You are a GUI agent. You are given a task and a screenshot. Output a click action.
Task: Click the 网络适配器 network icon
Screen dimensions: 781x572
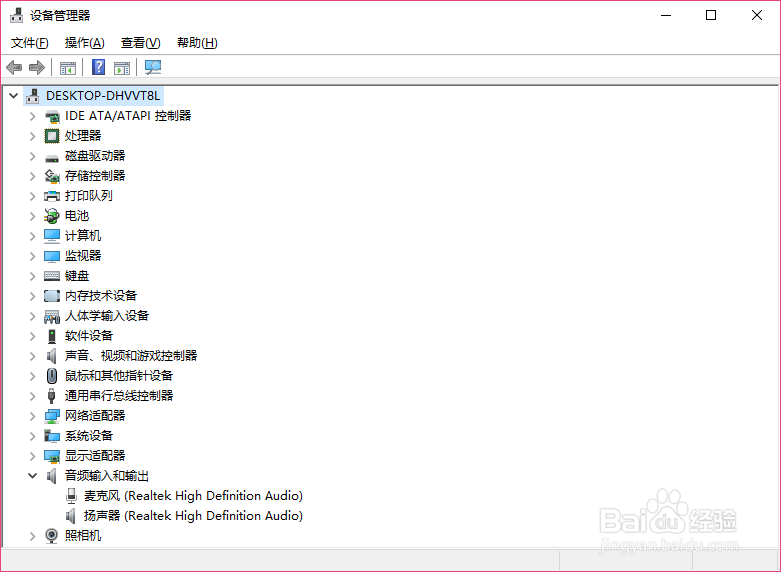[x=52, y=416]
